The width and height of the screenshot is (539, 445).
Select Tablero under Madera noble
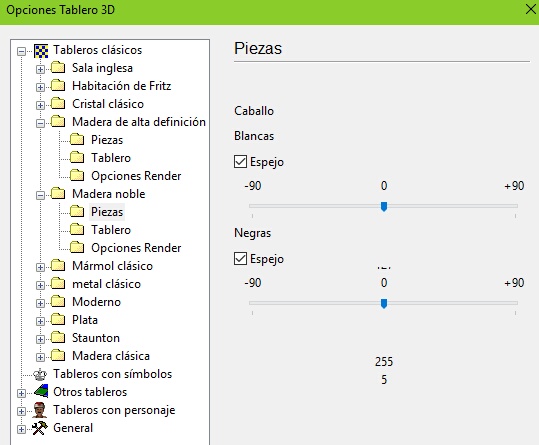coord(111,230)
